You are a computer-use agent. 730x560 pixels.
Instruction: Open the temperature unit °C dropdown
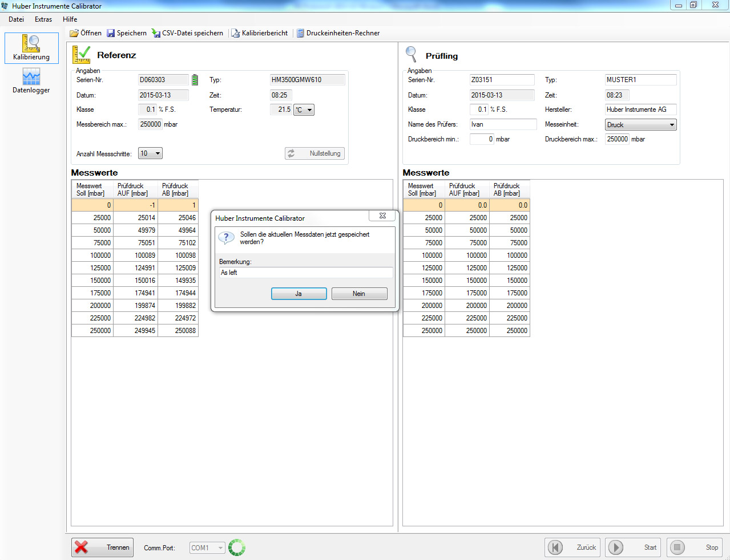304,109
